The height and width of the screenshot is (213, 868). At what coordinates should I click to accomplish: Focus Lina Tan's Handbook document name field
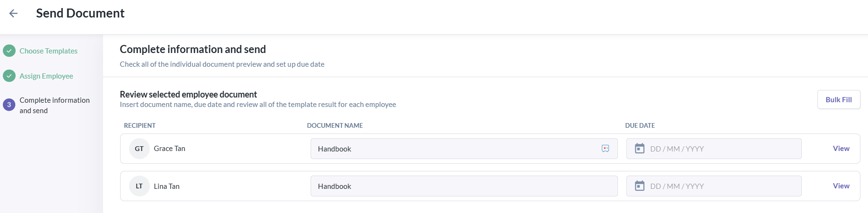[x=464, y=186]
